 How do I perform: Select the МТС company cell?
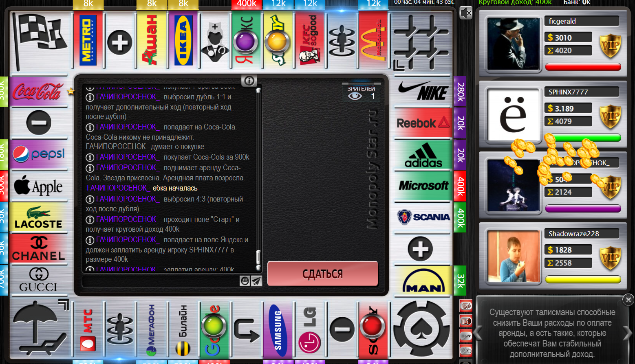click(x=88, y=330)
